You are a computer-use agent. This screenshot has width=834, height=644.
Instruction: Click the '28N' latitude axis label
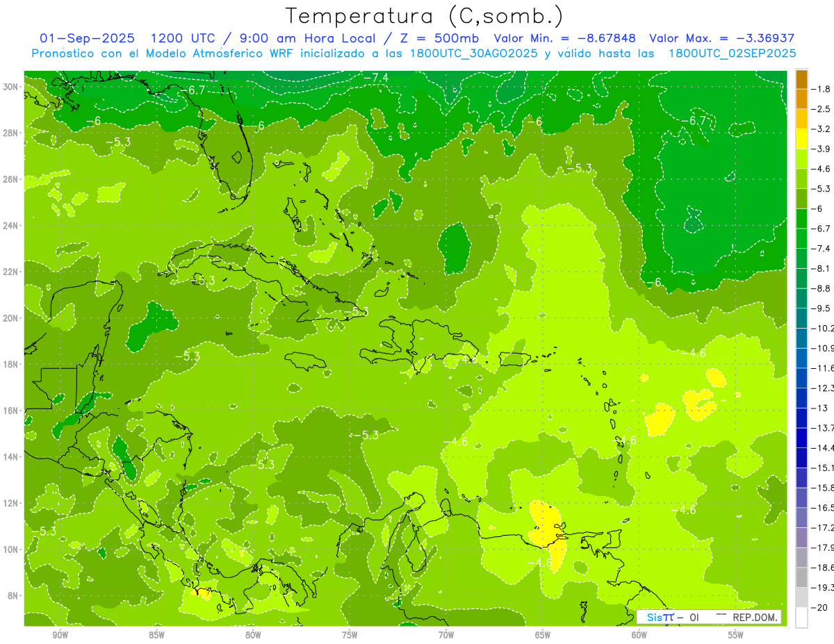(x=12, y=133)
